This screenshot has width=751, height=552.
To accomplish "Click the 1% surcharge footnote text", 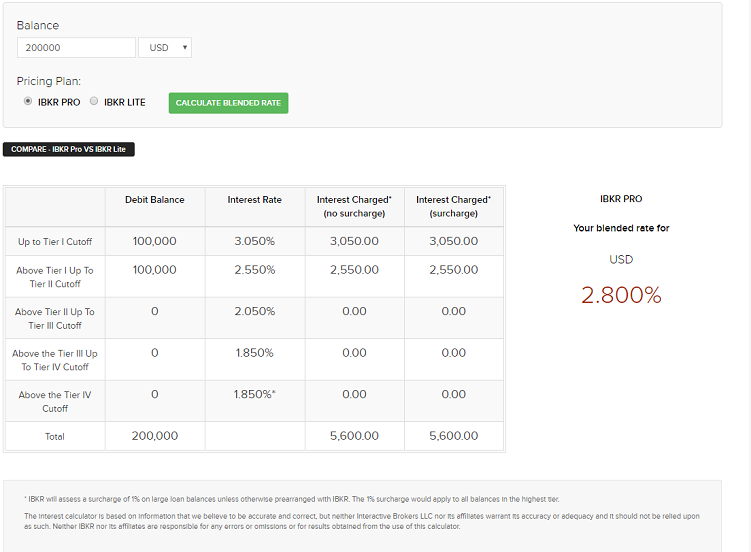I will coord(292,499).
